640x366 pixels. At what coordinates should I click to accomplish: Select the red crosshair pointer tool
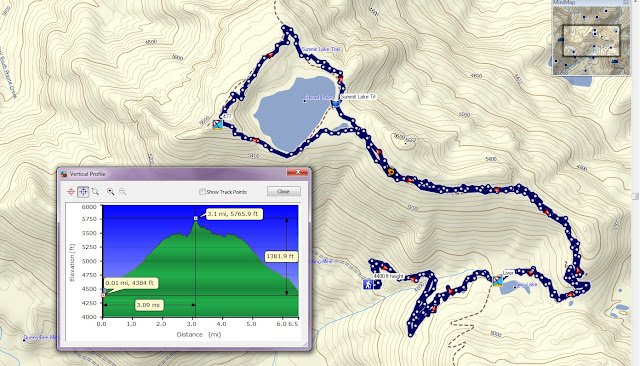(71, 191)
